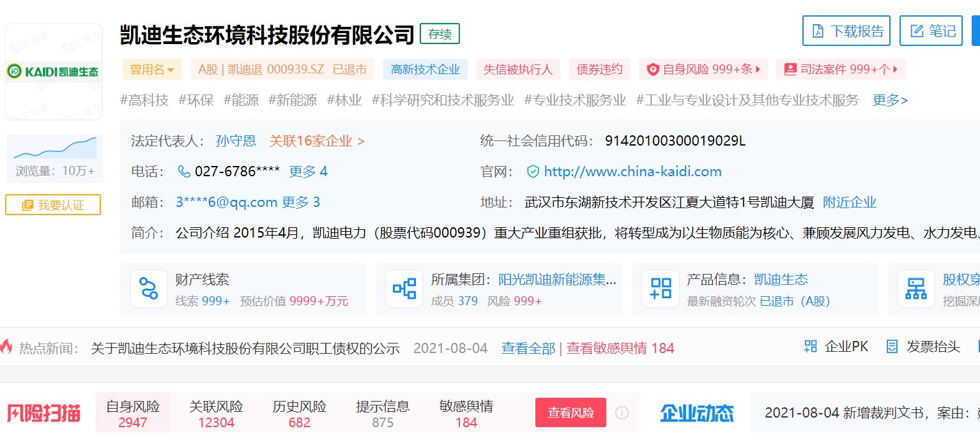Click the #林业 hashtag
The image size is (980, 438).
(x=344, y=100)
